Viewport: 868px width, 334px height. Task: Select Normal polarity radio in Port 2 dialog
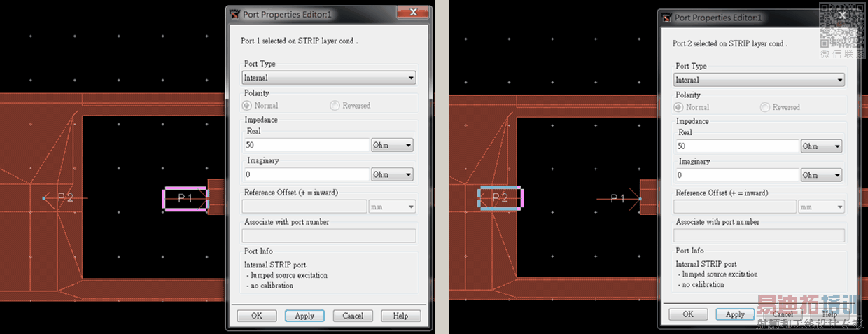pyautogui.click(x=678, y=107)
